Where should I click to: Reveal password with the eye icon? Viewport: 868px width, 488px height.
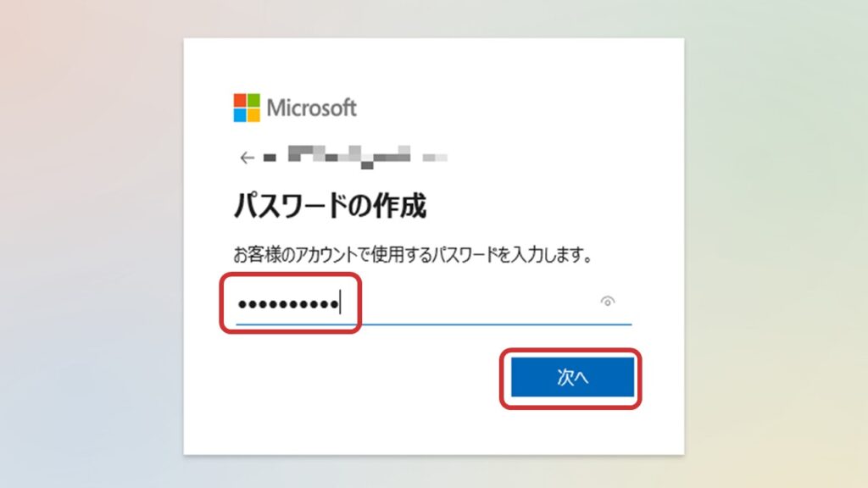click(x=607, y=302)
